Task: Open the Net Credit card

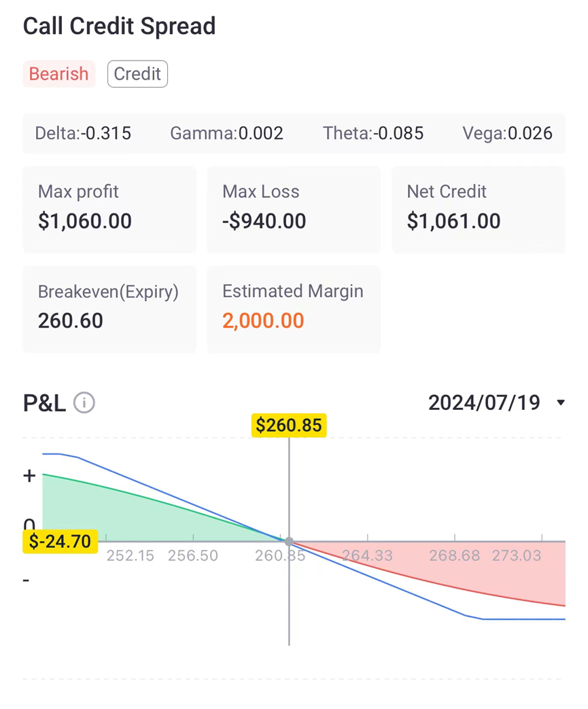Action: [478, 209]
